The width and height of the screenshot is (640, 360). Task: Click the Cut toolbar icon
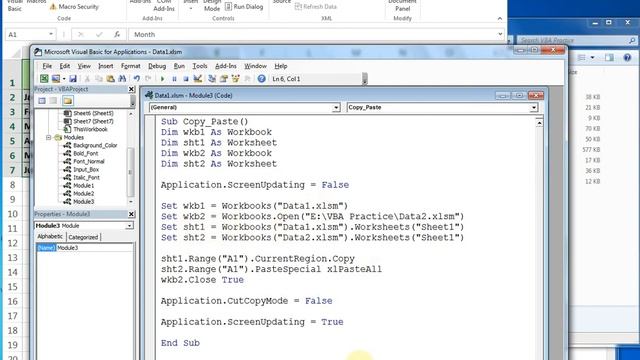pyautogui.click(x=87, y=79)
